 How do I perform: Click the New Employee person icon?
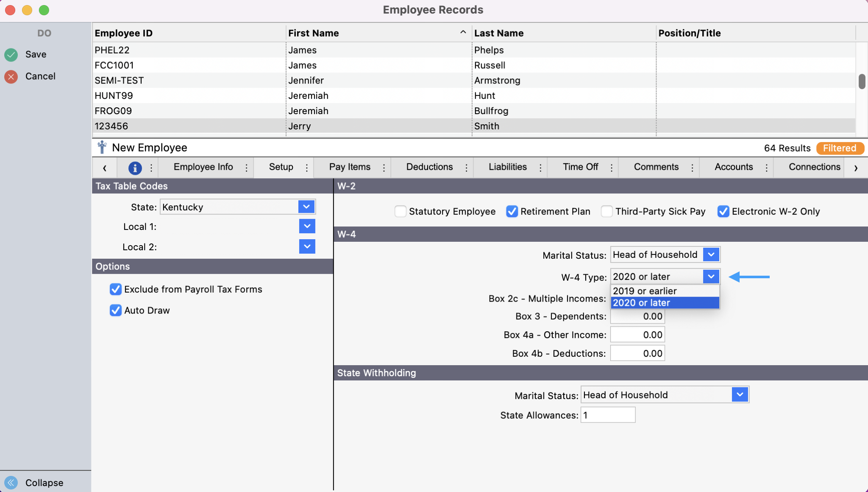tap(102, 147)
